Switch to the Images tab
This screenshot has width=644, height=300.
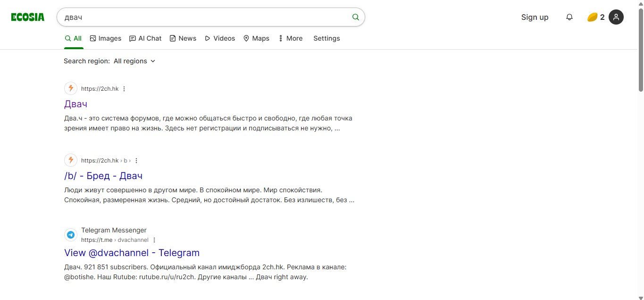(105, 38)
